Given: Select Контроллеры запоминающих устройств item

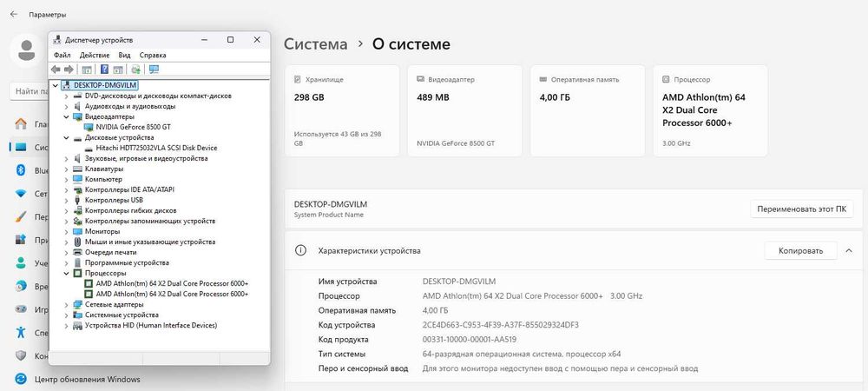Looking at the screenshot, I should (x=150, y=221).
